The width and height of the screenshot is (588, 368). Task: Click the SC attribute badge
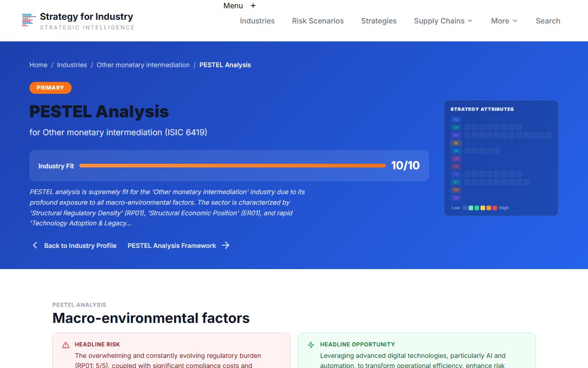pyautogui.click(x=456, y=143)
